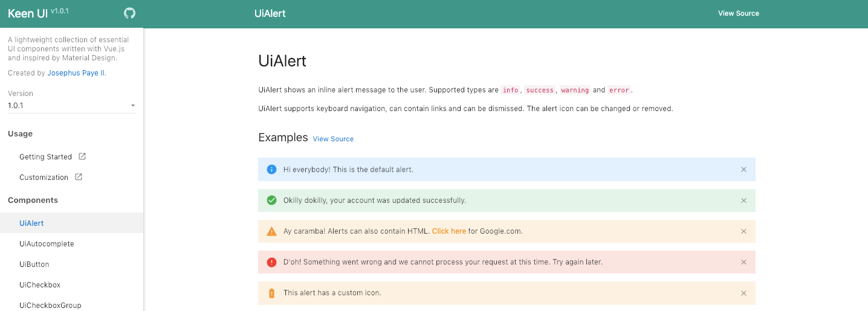The width and height of the screenshot is (868, 311).
Task: Follow the Click here link in warning alert
Action: pyautogui.click(x=449, y=231)
